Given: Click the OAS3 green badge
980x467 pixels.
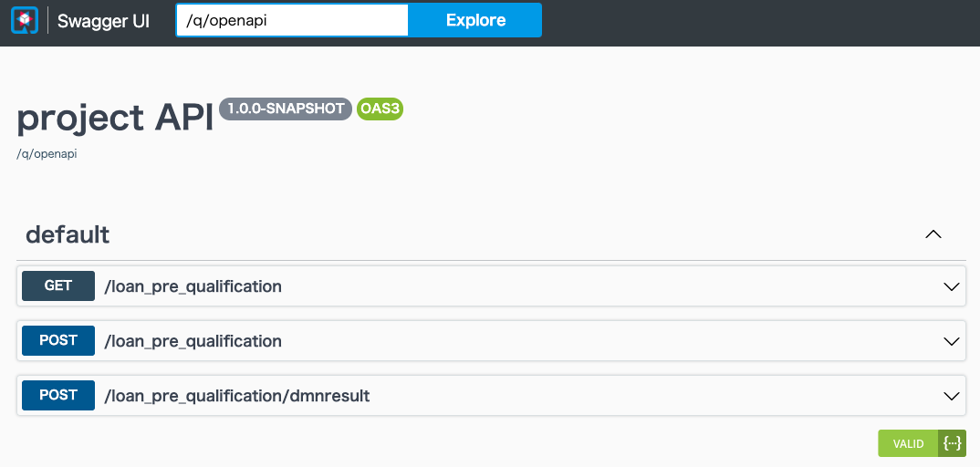Looking at the screenshot, I should (x=380, y=109).
